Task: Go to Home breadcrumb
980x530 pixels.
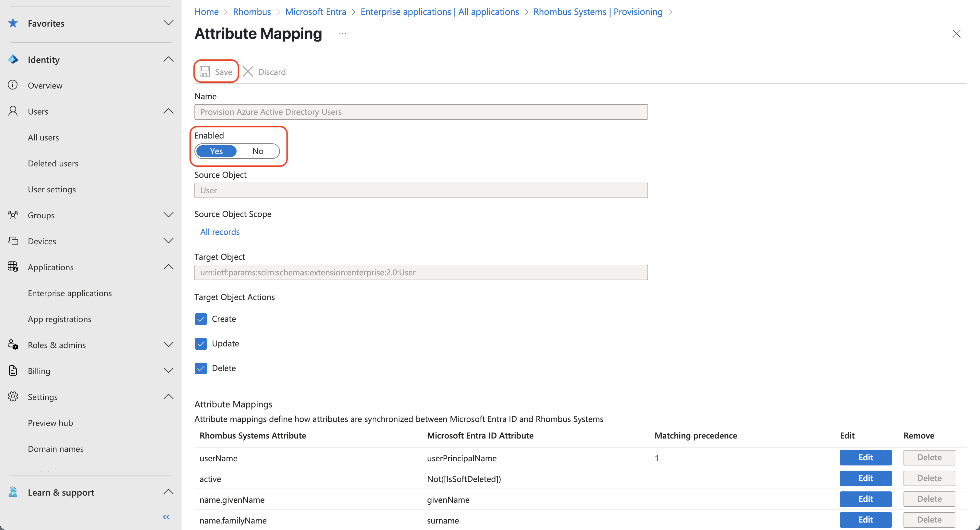Action: pos(206,12)
